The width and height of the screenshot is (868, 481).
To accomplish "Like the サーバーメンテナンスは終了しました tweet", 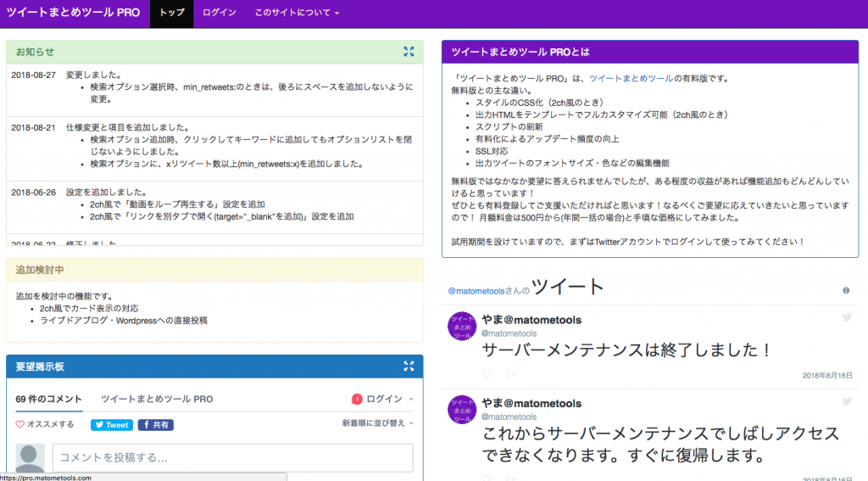I will 486,374.
